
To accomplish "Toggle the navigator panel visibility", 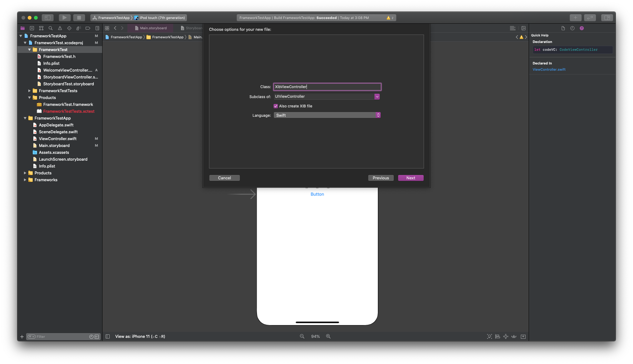I will 48,18.
